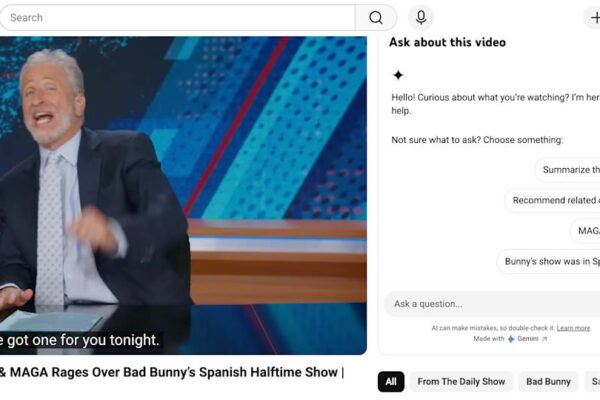Viewport: 600px width, 400px height.
Task: Click the sparkle icon in the Ask panel
Action: [x=398, y=75]
